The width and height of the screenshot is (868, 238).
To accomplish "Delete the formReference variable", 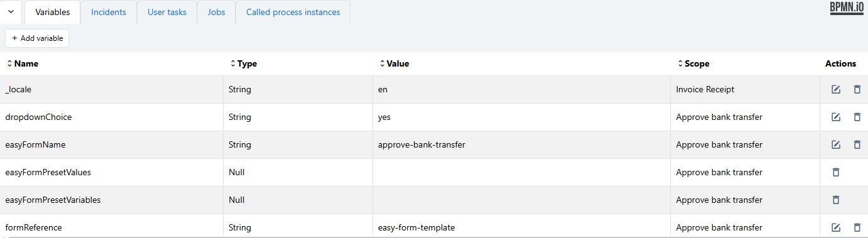I will tap(857, 228).
